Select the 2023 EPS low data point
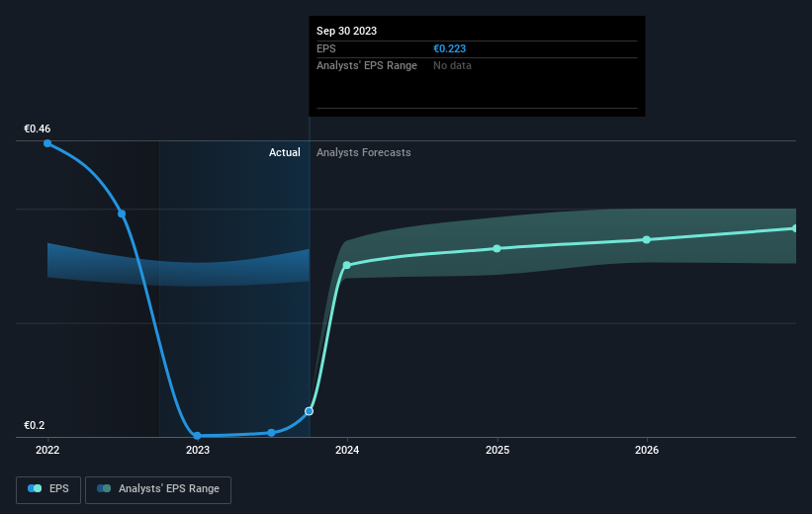This screenshot has width=812, height=514. (197, 436)
